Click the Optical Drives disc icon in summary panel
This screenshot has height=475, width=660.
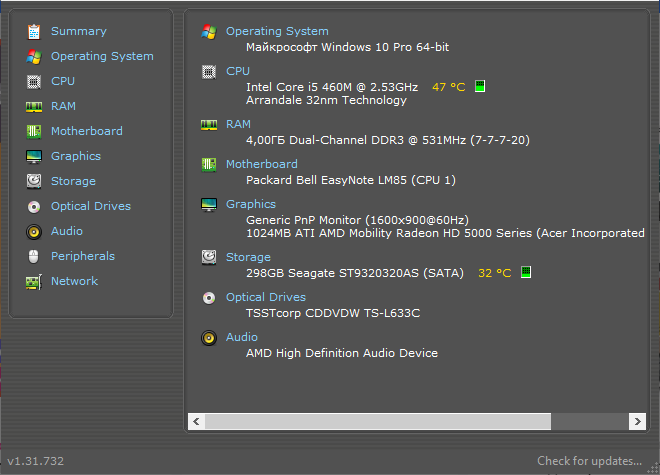tap(209, 298)
